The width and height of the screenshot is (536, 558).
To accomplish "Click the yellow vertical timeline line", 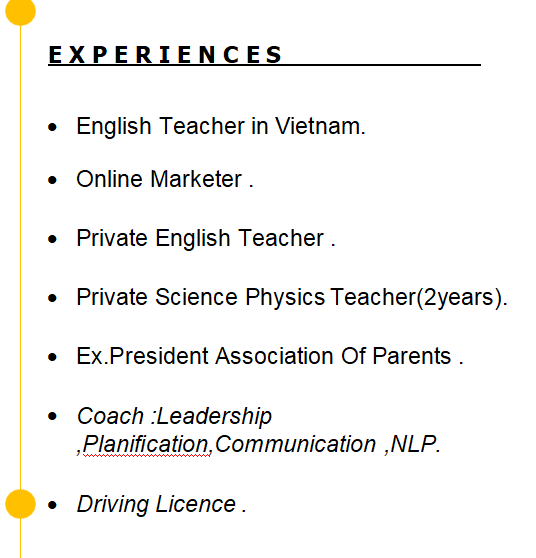I will 20,256.
